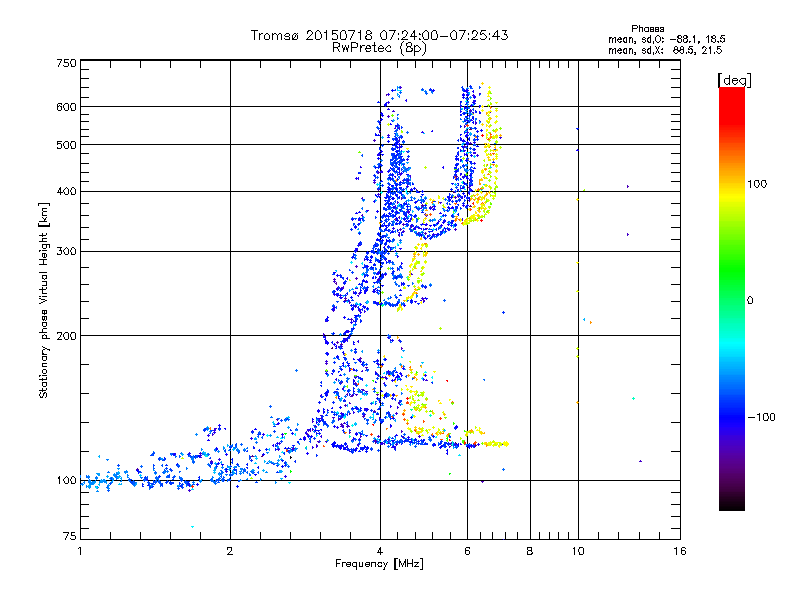Click the 'mean, sd,X' statistics line
The width and height of the screenshot is (800, 600).
point(665,50)
